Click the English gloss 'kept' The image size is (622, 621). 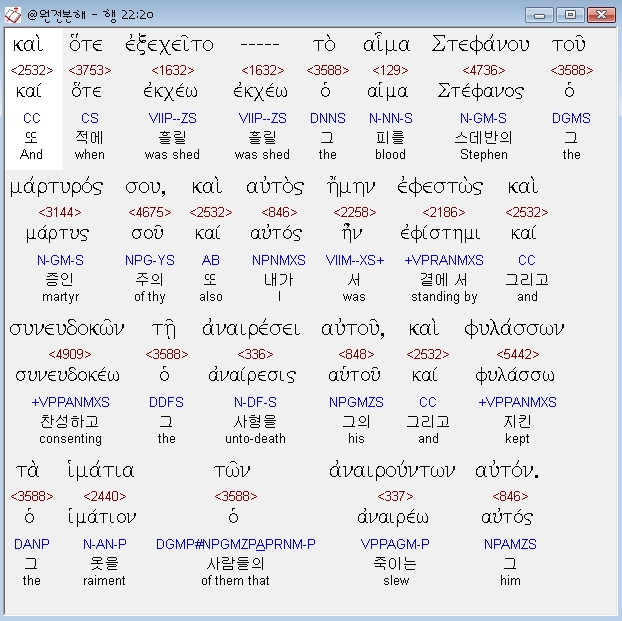pos(517,438)
